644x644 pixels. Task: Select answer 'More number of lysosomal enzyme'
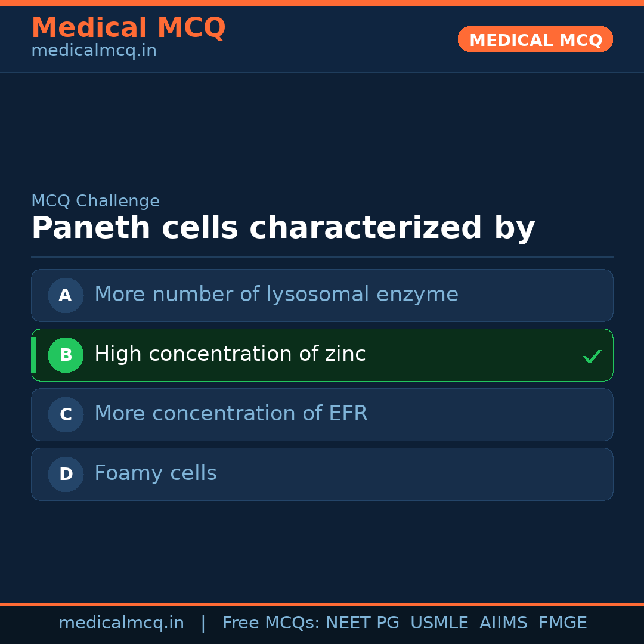276,295
